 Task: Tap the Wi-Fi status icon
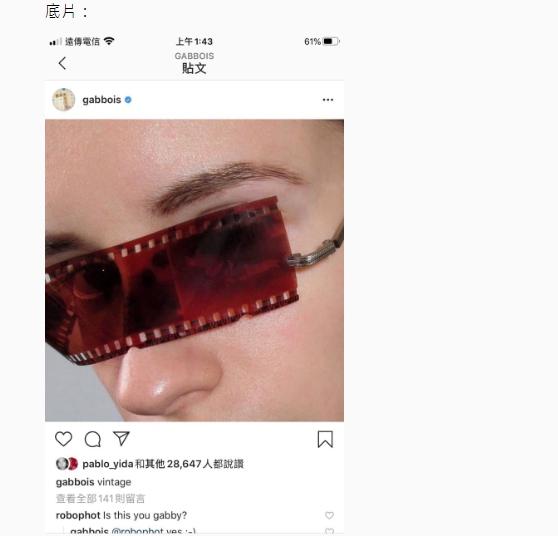[x=109, y=41]
